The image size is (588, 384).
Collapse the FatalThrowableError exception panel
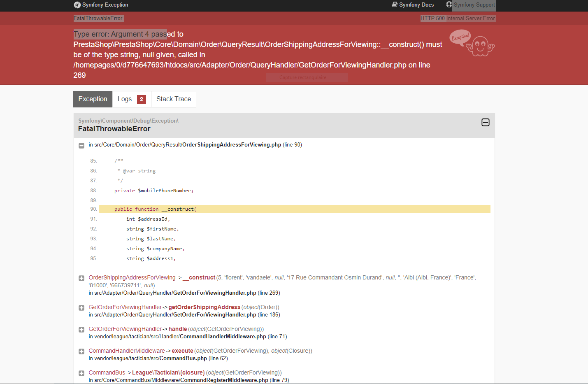pyautogui.click(x=486, y=122)
